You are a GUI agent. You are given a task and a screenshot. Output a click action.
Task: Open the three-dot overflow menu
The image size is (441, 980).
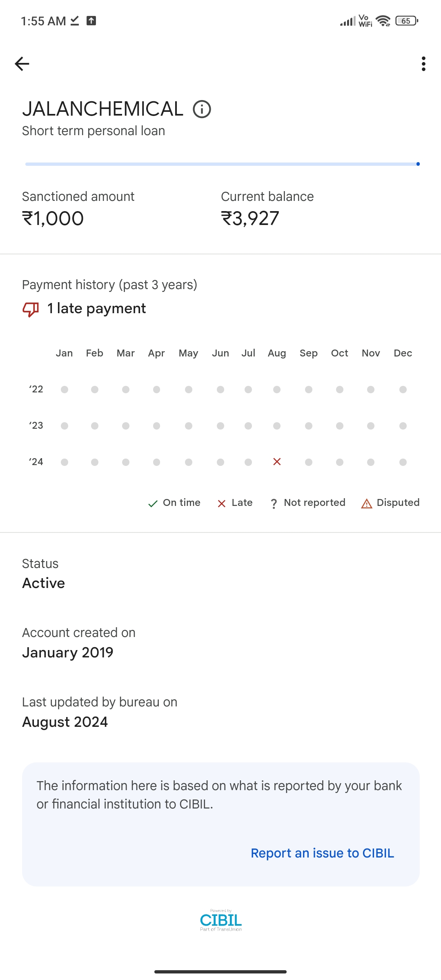point(423,64)
